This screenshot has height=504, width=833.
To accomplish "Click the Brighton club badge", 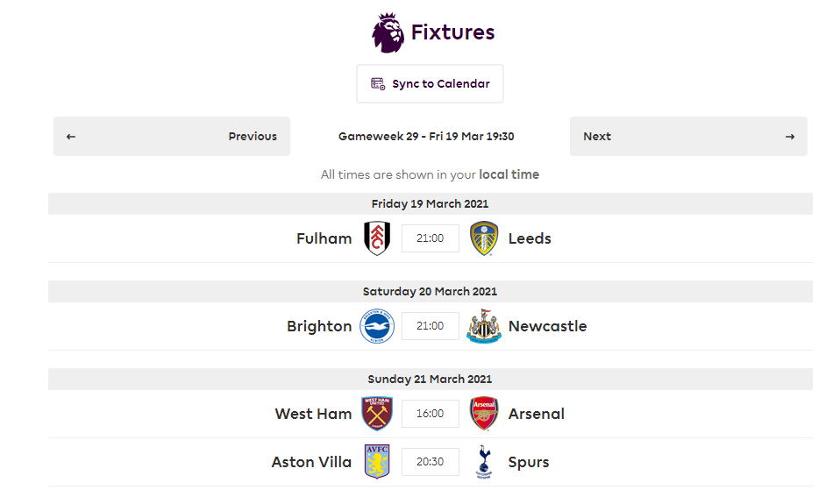I will click(377, 326).
